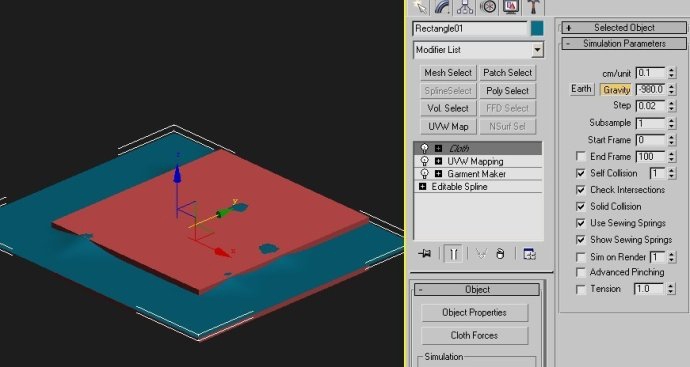Click the Vol. Select button
The height and width of the screenshot is (367, 690).
click(x=448, y=108)
